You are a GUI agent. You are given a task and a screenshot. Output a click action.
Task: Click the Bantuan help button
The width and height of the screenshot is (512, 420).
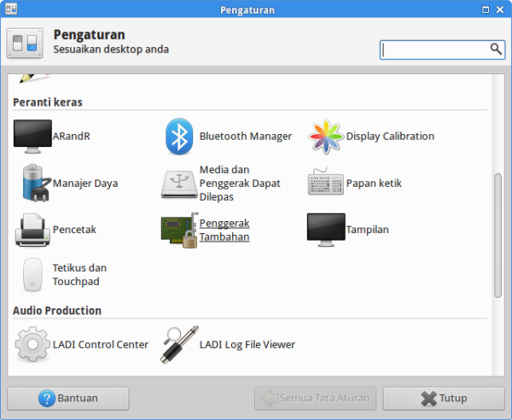tap(68, 399)
